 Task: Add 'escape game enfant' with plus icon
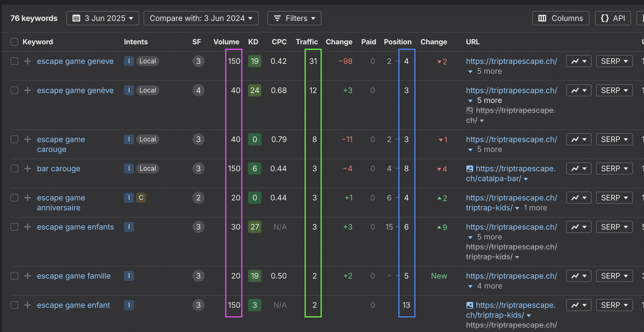tap(27, 305)
